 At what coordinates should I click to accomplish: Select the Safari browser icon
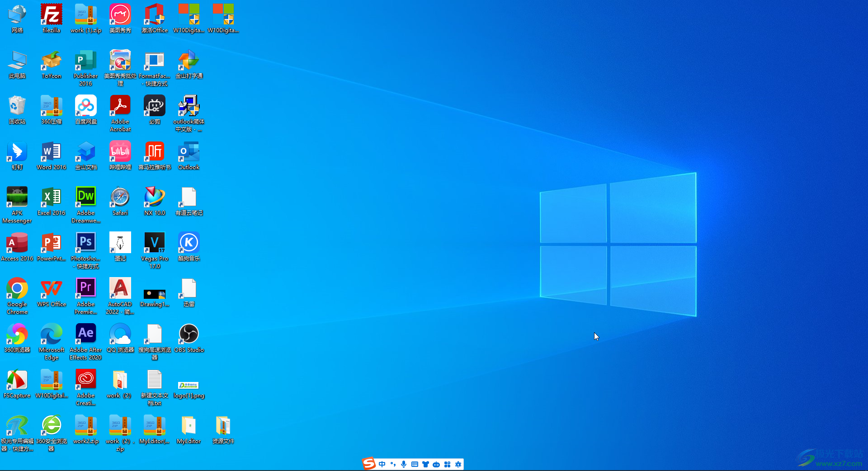(120, 198)
